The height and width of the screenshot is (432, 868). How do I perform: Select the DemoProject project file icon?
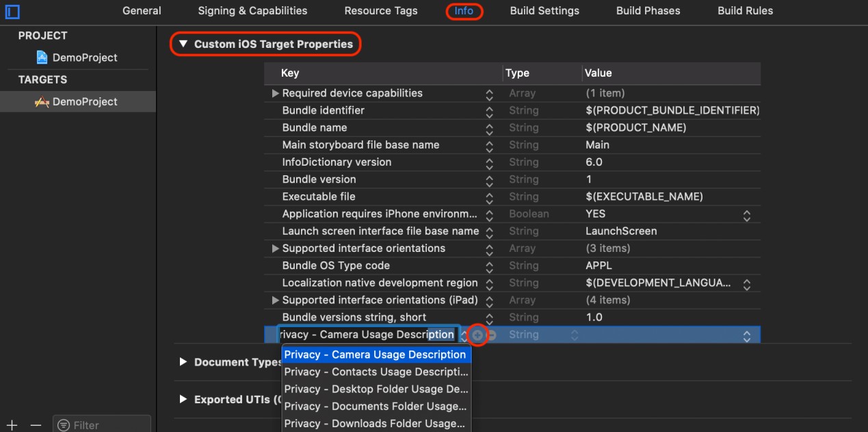(x=42, y=58)
